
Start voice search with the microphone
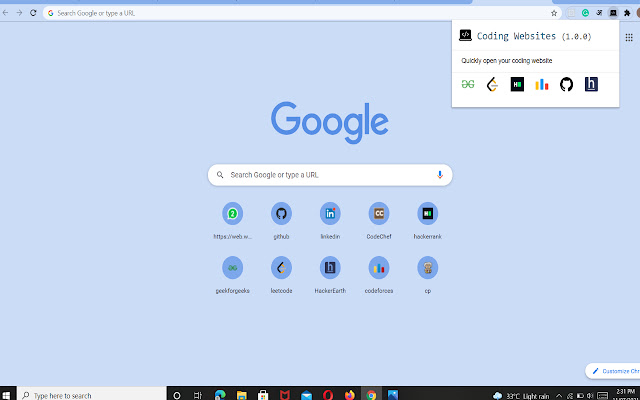coord(440,175)
